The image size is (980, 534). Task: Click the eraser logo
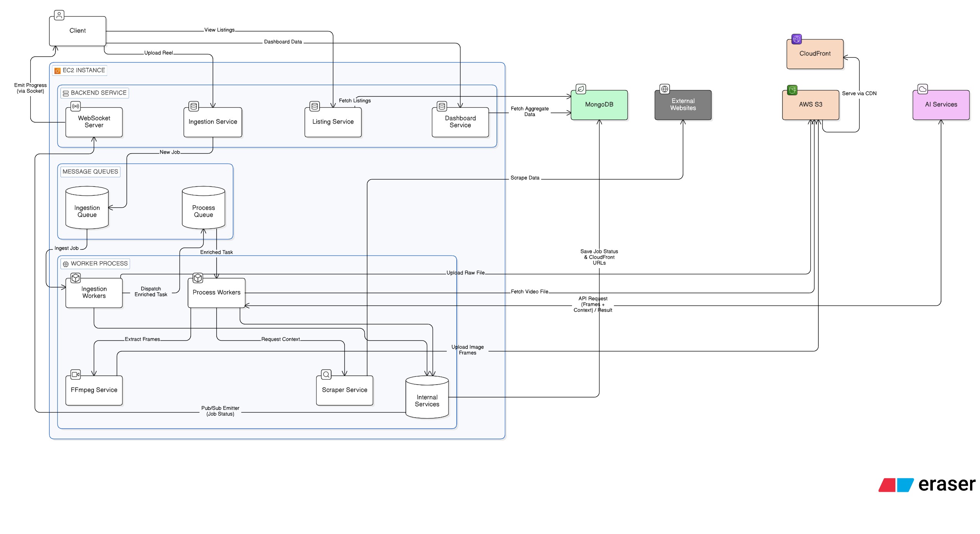pyautogui.click(x=927, y=485)
